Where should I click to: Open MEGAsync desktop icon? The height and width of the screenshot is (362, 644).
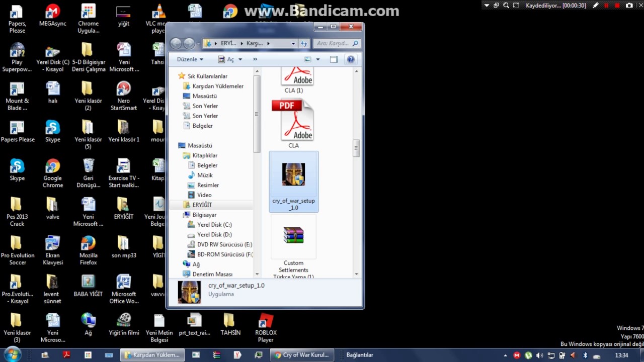click(x=53, y=15)
